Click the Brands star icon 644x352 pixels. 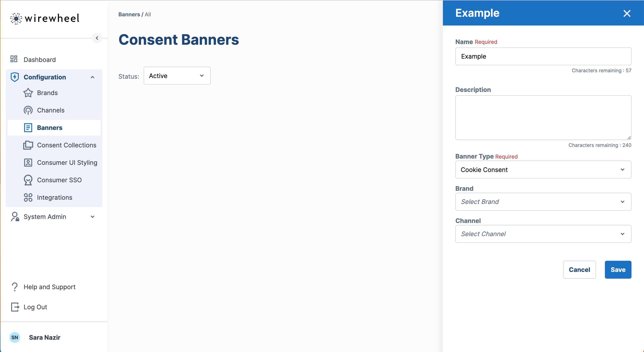[x=28, y=93]
